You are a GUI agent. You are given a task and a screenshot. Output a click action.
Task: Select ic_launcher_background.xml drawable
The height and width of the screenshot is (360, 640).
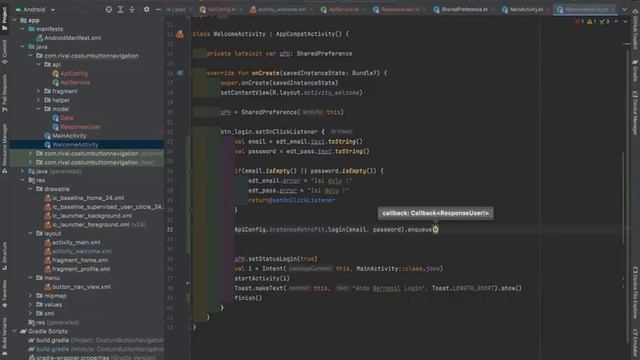pos(88,216)
